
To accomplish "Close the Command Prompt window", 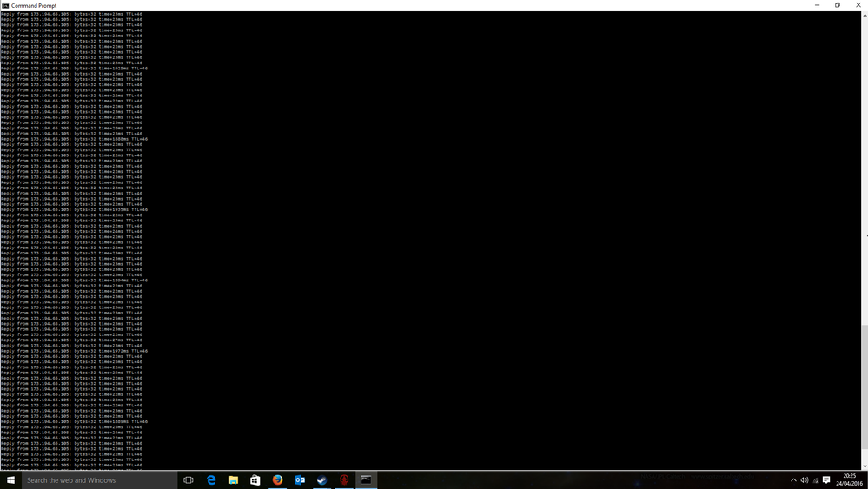I will (858, 5).
